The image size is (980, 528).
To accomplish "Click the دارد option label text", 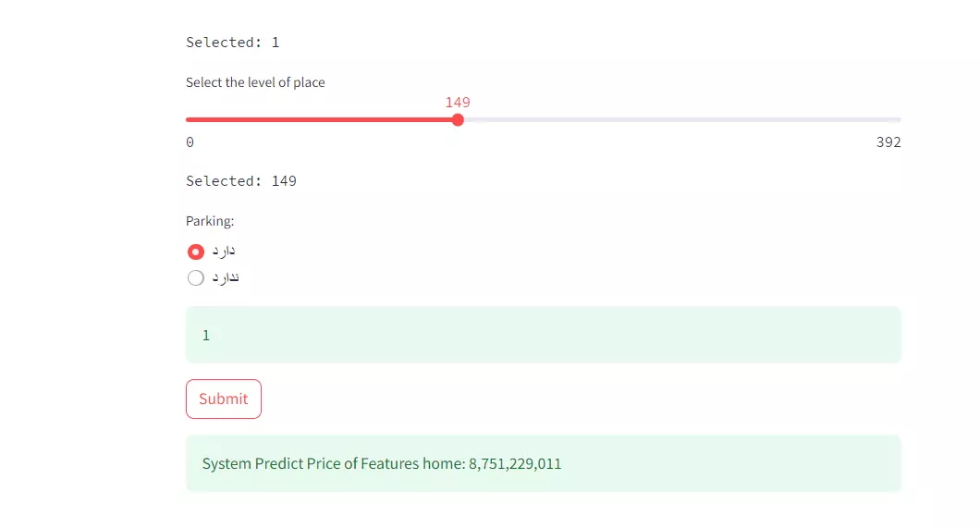I will 224,252.
